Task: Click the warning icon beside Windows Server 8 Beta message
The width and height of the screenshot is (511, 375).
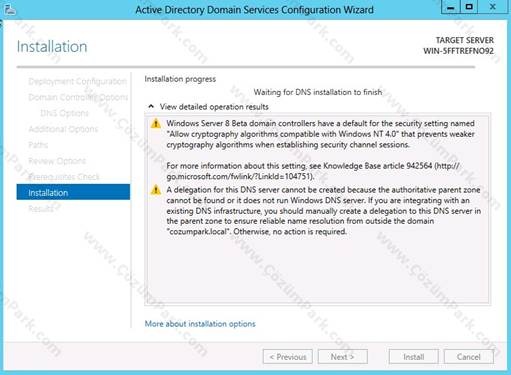Action: coord(156,124)
